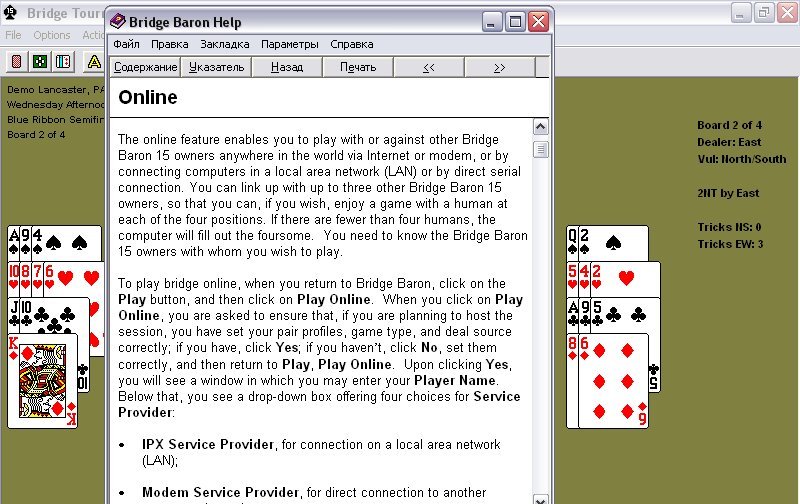800x504 pixels.
Task: Open the Справка menu
Action: (351, 44)
